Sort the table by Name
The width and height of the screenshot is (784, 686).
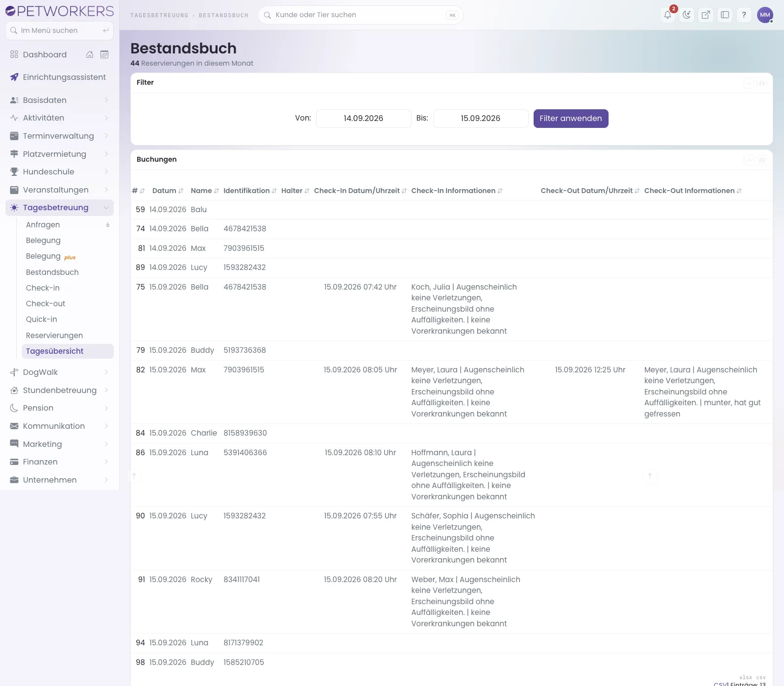(205, 191)
